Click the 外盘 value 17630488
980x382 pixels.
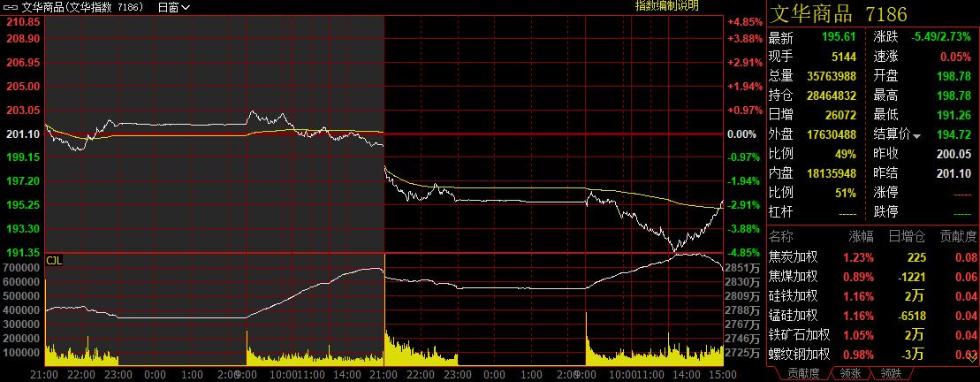(832, 134)
